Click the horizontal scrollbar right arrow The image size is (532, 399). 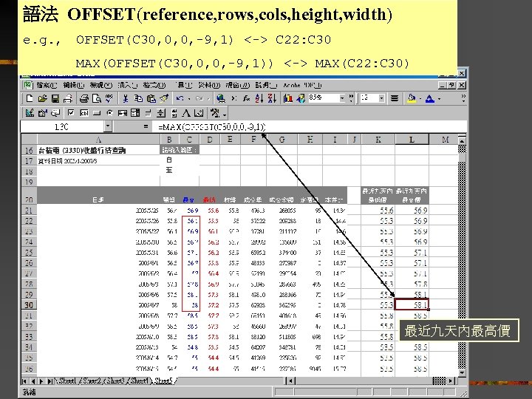click(451, 381)
